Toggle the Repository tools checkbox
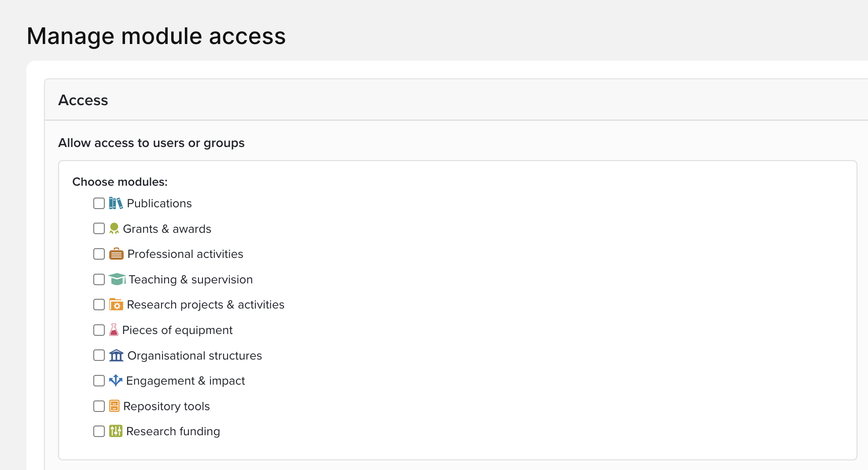This screenshot has height=470, width=868. (99, 406)
